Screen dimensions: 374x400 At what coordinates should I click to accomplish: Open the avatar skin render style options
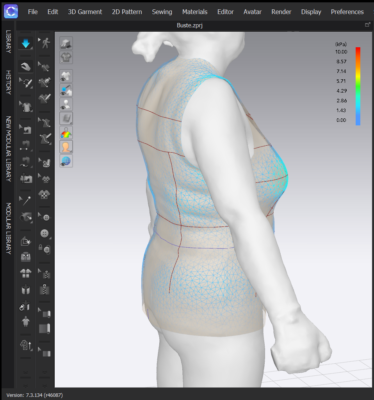66,147
